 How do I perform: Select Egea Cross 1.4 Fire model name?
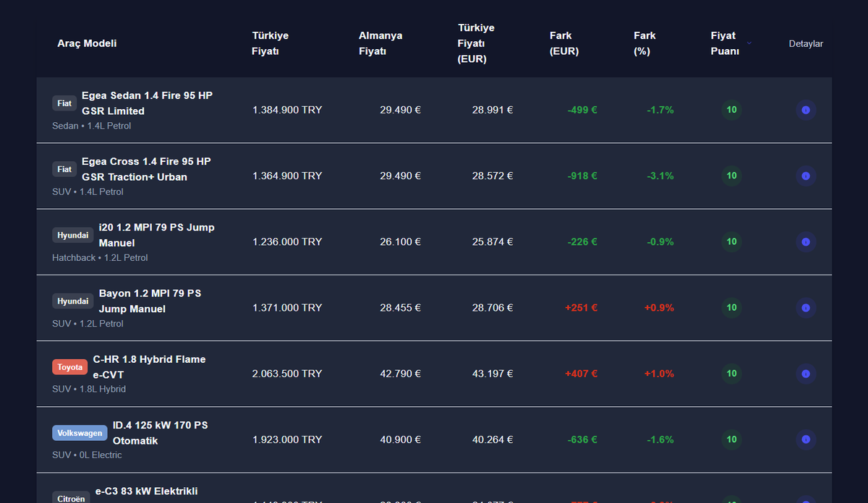pyautogui.click(x=146, y=169)
